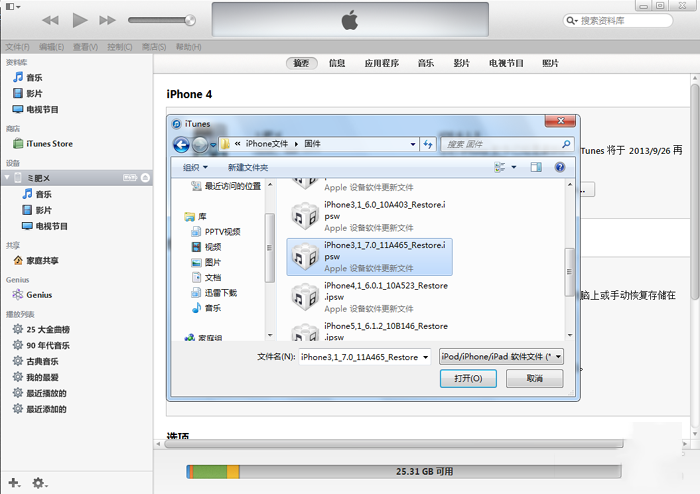This screenshot has height=494, width=700.
Task: Click the 取消 button
Action: click(x=534, y=378)
